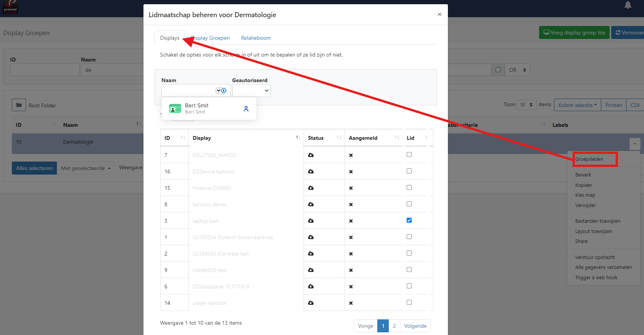
Task: Open the Met geselecteerde dropdown
Action: coord(85,168)
